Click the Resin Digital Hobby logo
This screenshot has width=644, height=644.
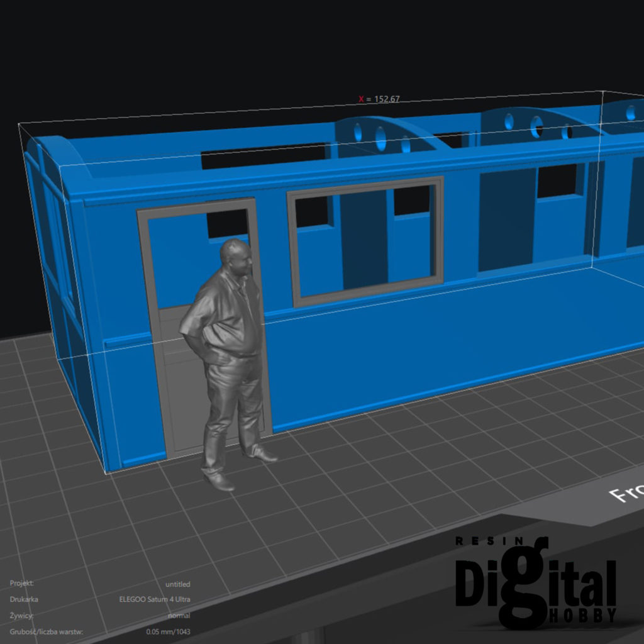tap(536, 582)
